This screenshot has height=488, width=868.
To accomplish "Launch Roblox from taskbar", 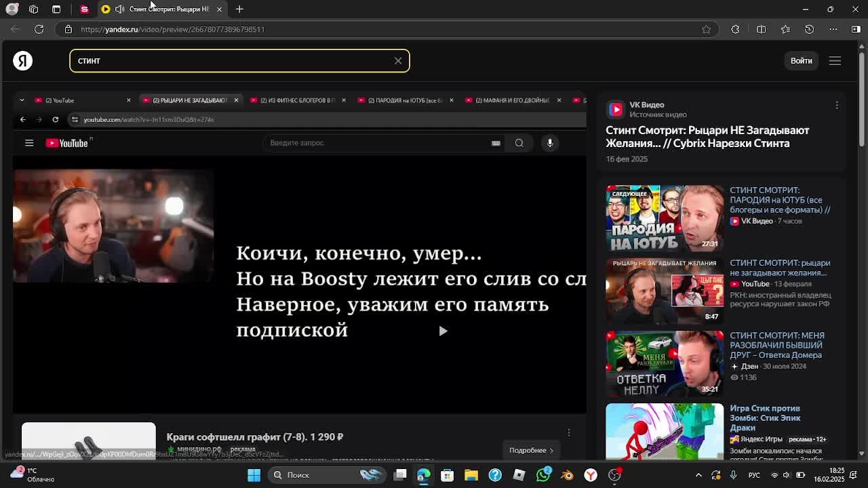I will point(519,475).
